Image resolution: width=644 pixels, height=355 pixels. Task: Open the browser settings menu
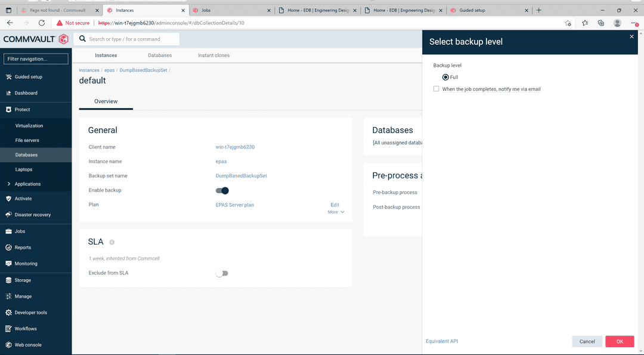pyautogui.click(x=634, y=23)
